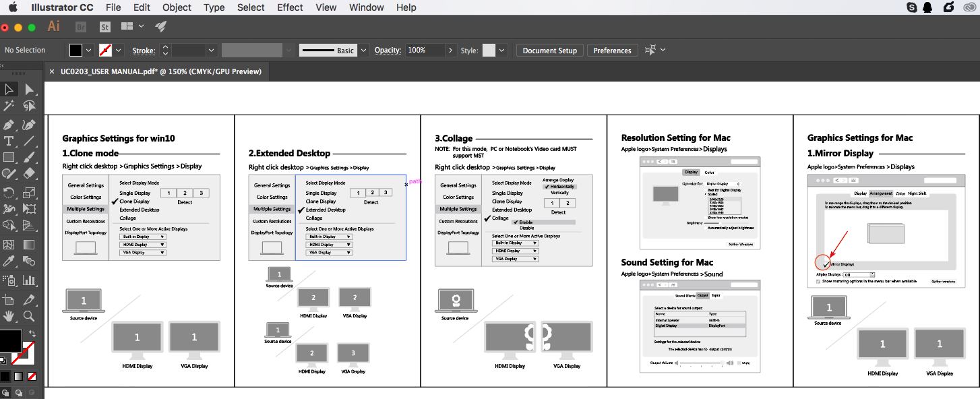This screenshot has height=399, width=980.
Task: Choose the Rotate tool
Action: pyautogui.click(x=9, y=193)
